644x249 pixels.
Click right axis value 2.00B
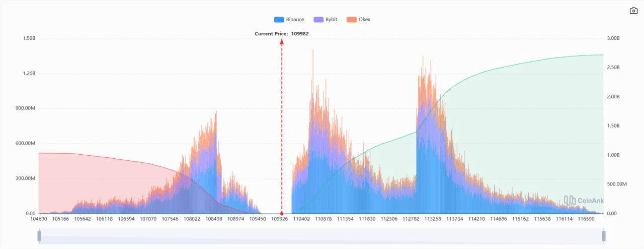613,97
